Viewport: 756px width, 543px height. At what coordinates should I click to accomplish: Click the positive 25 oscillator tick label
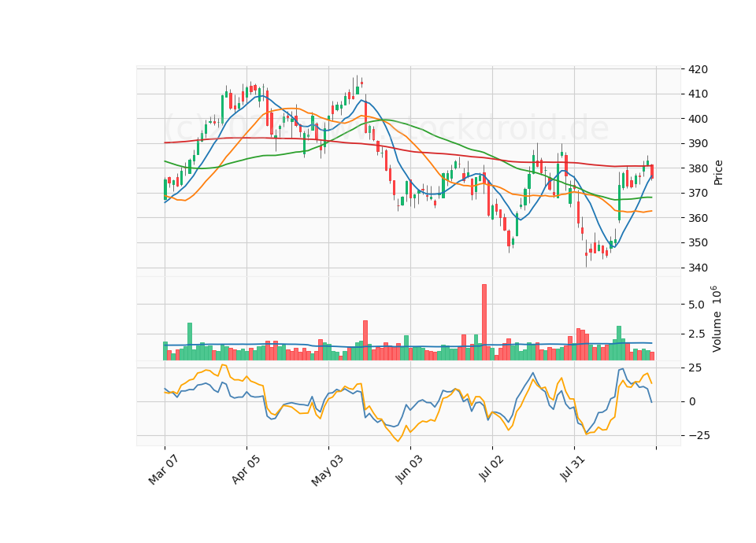(x=695, y=368)
